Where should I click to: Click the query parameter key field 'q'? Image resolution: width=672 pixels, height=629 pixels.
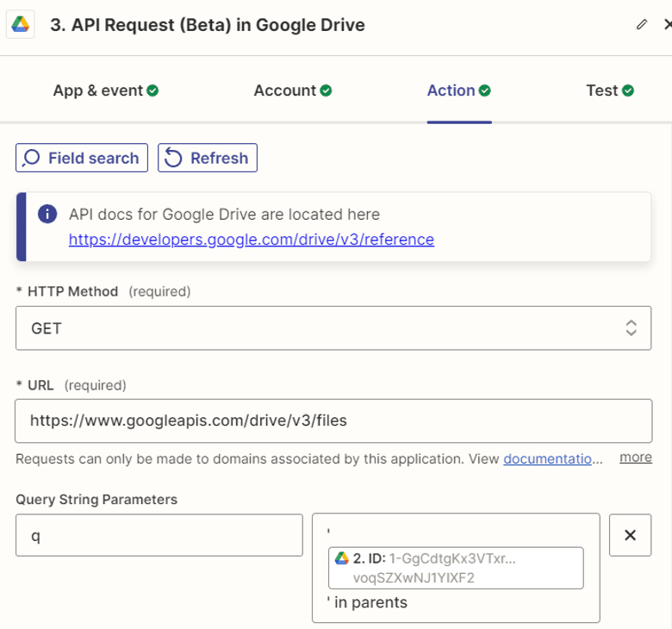(159, 535)
